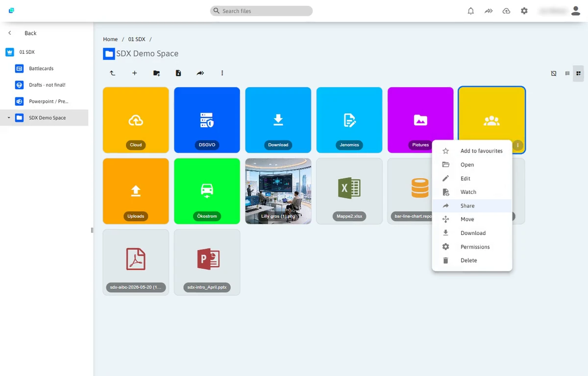Image resolution: width=588 pixels, height=376 pixels.
Task: Open the orange Cloud folder tile
Action: 136,120
